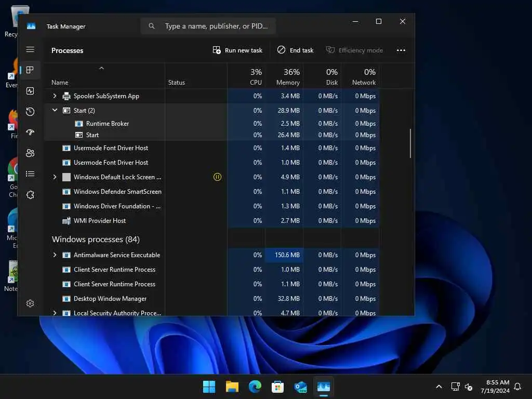Open the clock and date flyout
The width and height of the screenshot is (532, 399).
point(495,387)
